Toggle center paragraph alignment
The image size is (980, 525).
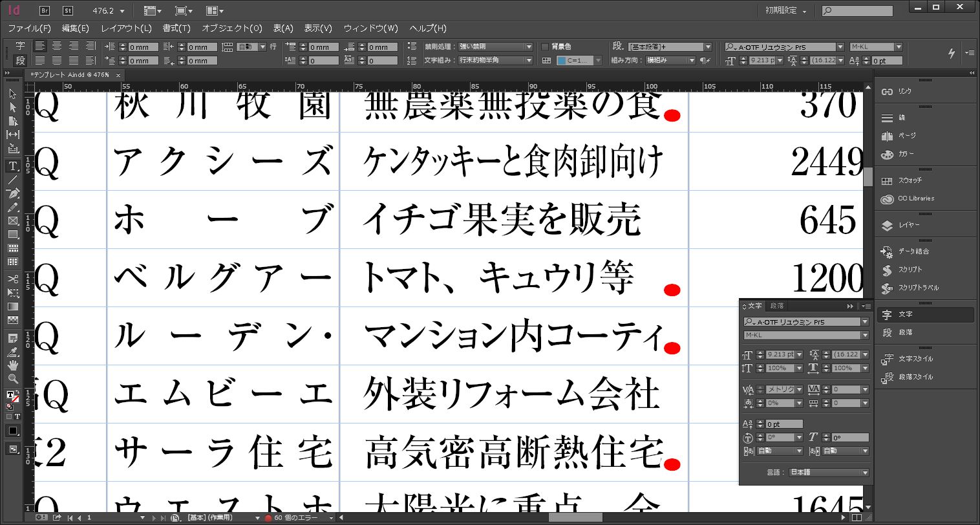pyautogui.click(x=57, y=46)
